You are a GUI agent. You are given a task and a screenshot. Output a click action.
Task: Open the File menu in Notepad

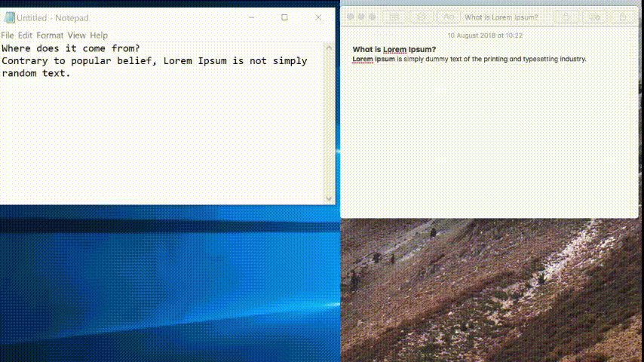point(8,35)
